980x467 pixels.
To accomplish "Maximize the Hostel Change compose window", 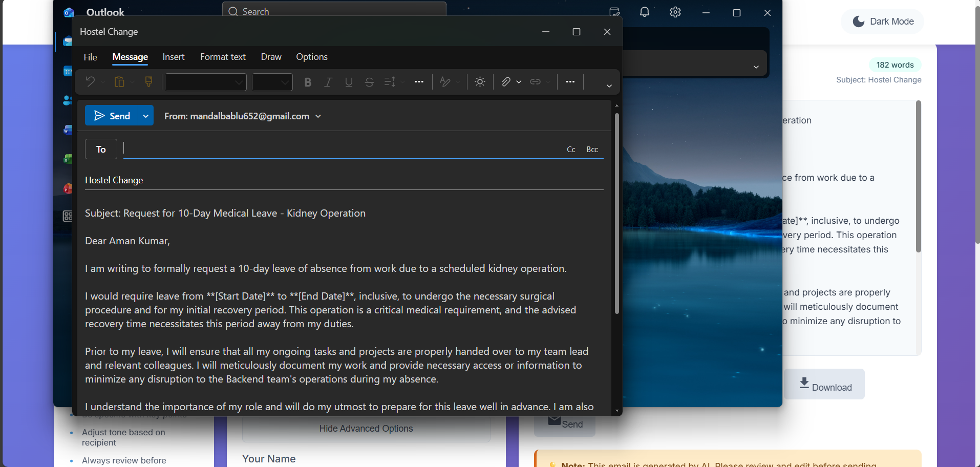I will tap(577, 32).
